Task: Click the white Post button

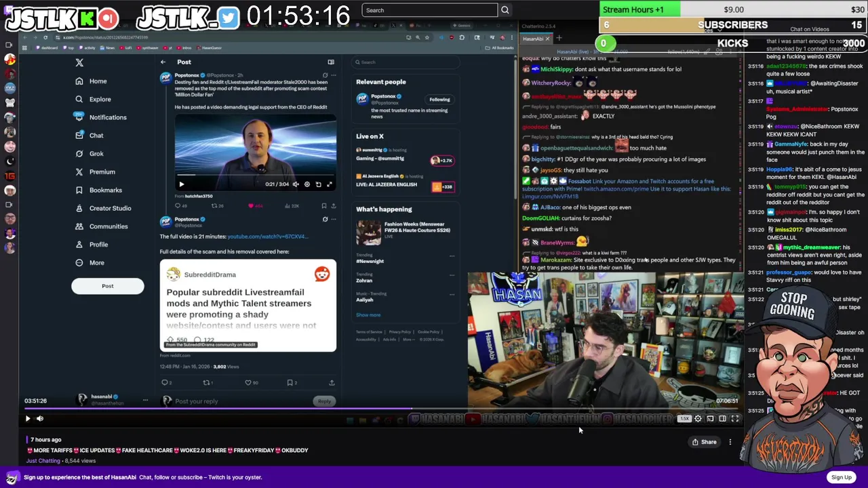Action: [x=108, y=286]
